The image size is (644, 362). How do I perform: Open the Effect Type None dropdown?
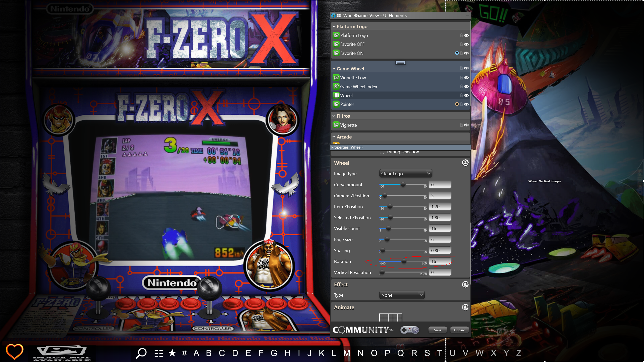(x=402, y=295)
